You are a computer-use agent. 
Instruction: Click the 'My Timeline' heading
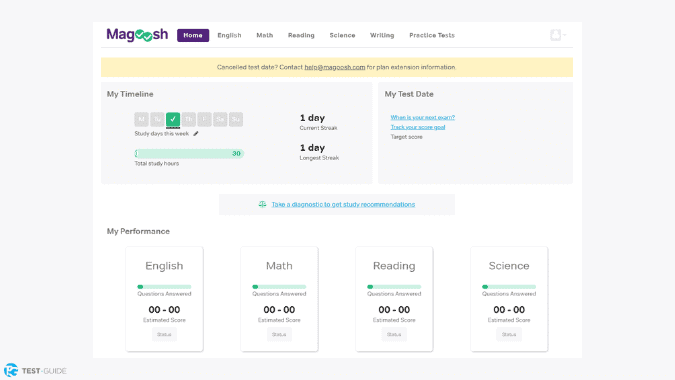click(x=130, y=94)
